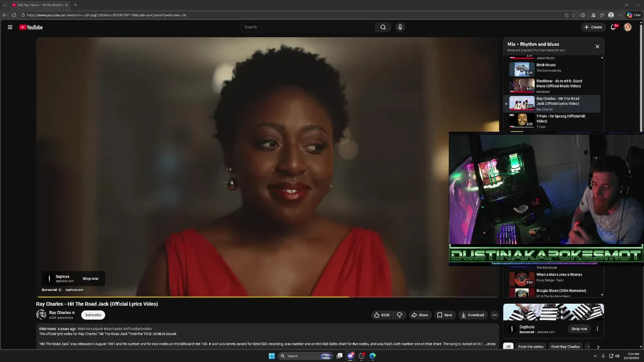Click the #hittheroadjack hashtag
The image size is (644, 362).
[90, 329]
